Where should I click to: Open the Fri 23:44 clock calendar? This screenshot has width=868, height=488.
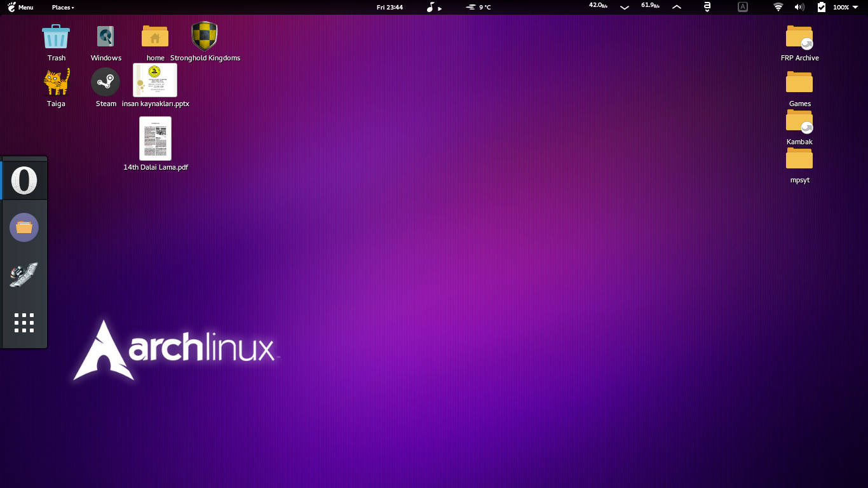[390, 7]
